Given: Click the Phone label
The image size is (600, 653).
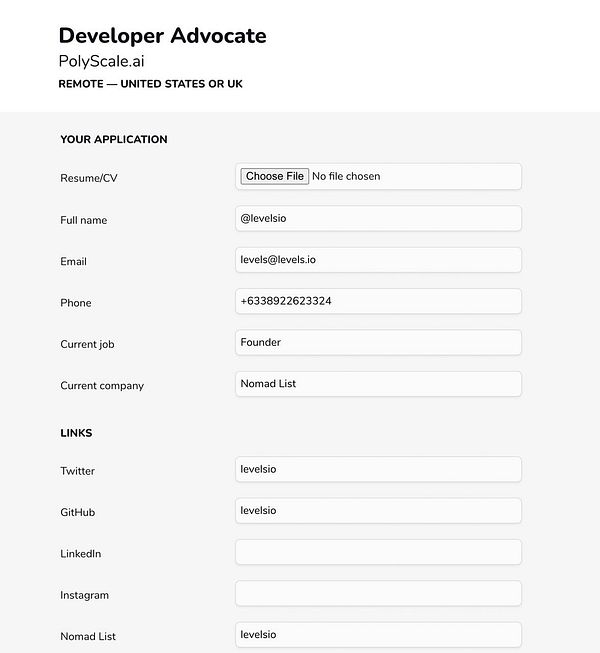Looking at the screenshot, I should [76, 303].
